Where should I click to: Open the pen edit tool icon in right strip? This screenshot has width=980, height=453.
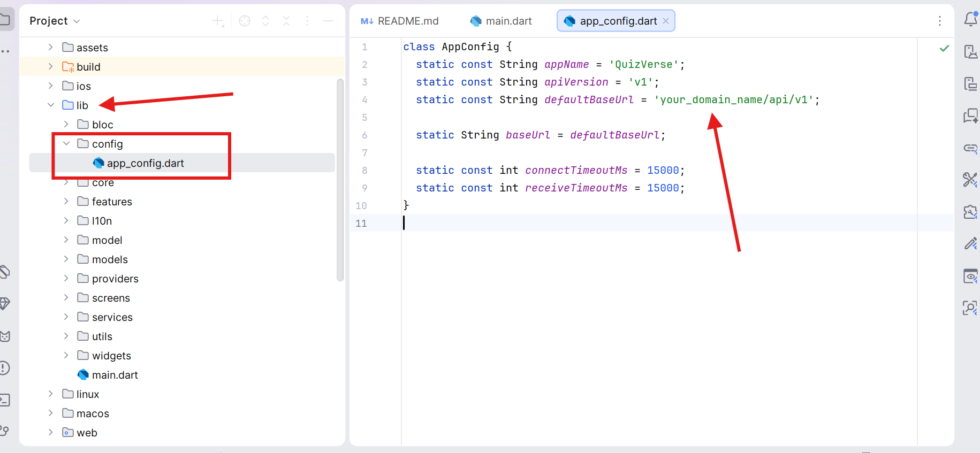click(970, 244)
